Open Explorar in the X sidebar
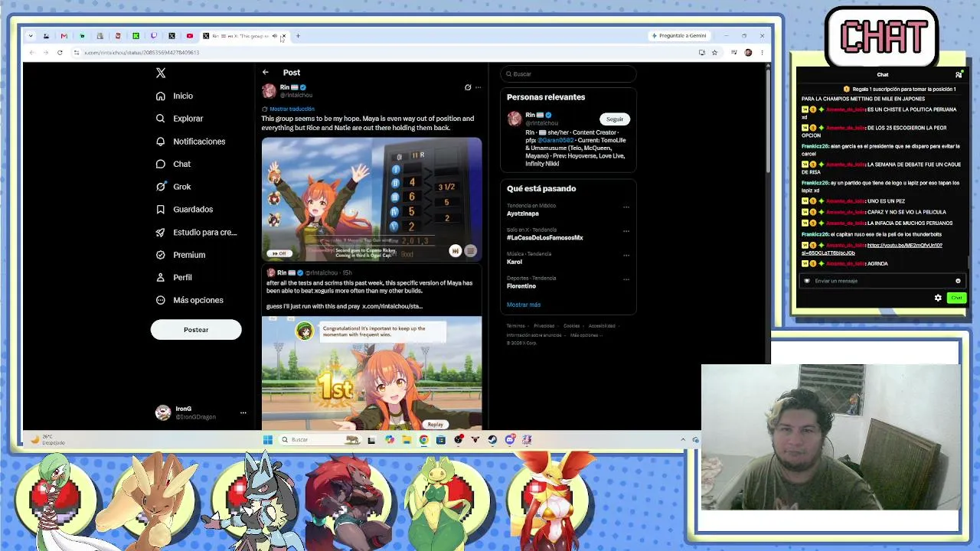This screenshot has width=980, height=551. point(180,119)
